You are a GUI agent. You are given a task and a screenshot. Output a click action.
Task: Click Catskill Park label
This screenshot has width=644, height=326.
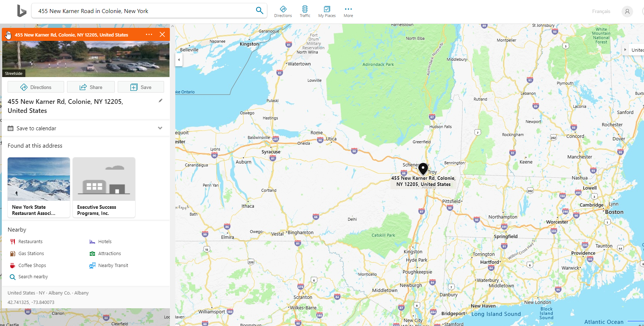pyautogui.click(x=383, y=235)
